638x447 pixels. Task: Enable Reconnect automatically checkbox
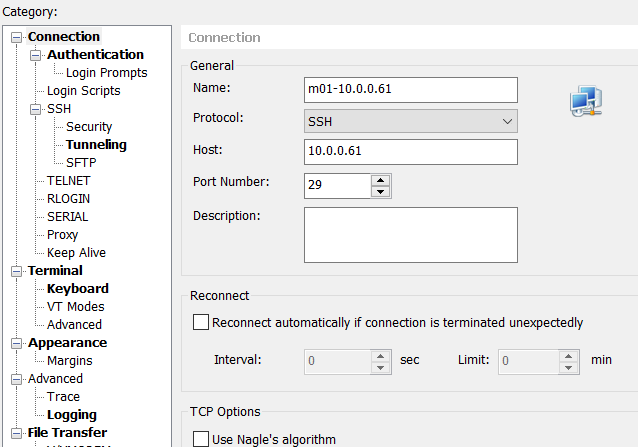click(201, 323)
